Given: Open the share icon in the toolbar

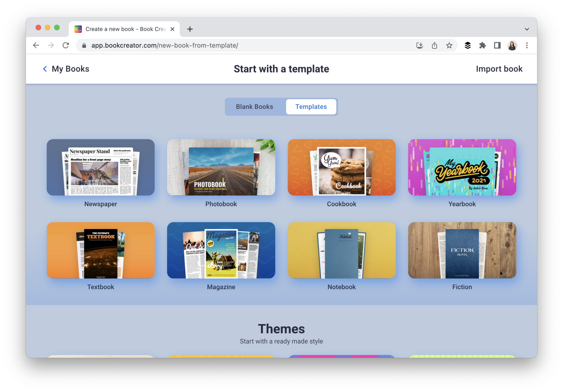Looking at the screenshot, I should pyautogui.click(x=435, y=45).
